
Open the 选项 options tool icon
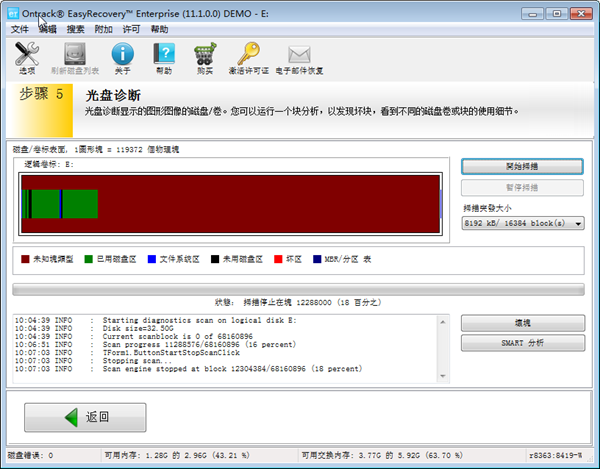click(x=27, y=54)
